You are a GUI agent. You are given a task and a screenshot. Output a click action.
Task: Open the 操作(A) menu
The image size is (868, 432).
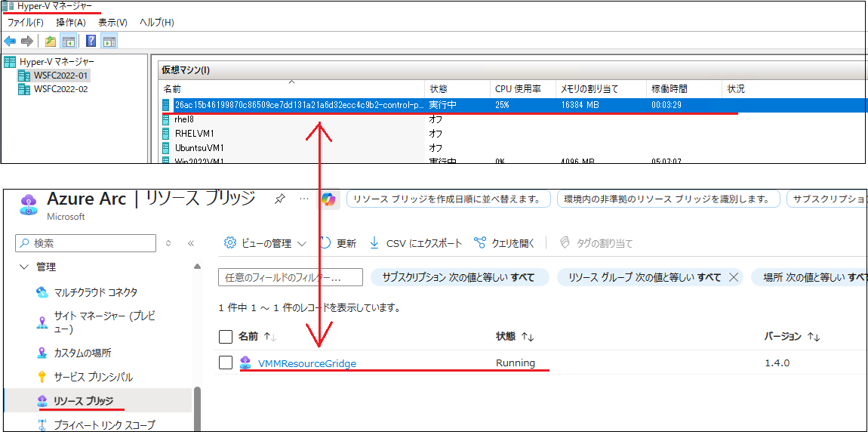pyautogui.click(x=71, y=23)
